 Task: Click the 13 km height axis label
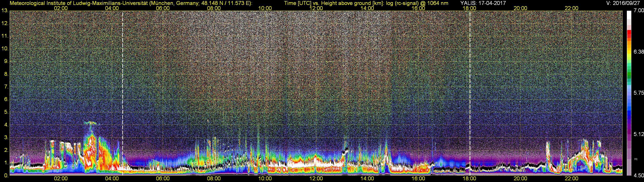pos(5,11)
